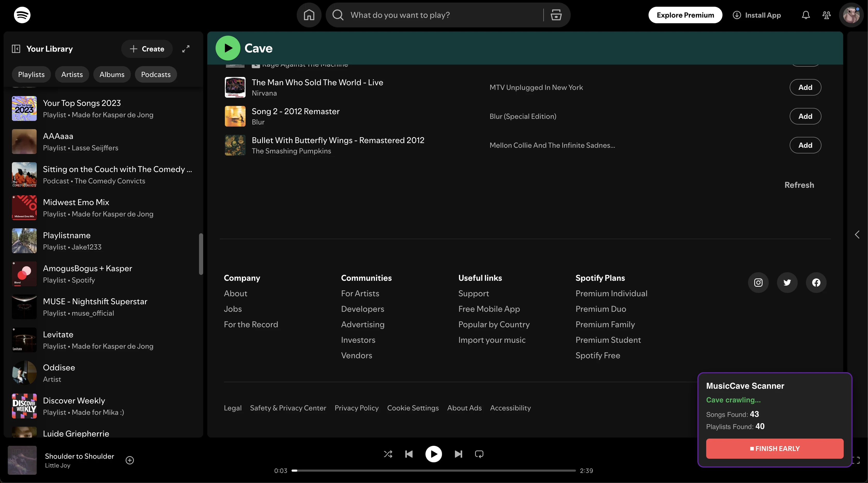Open Nirvana artist link

pyautogui.click(x=264, y=93)
